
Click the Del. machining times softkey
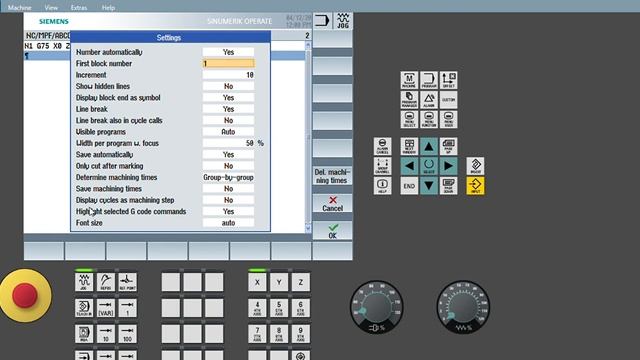tap(332, 176)
